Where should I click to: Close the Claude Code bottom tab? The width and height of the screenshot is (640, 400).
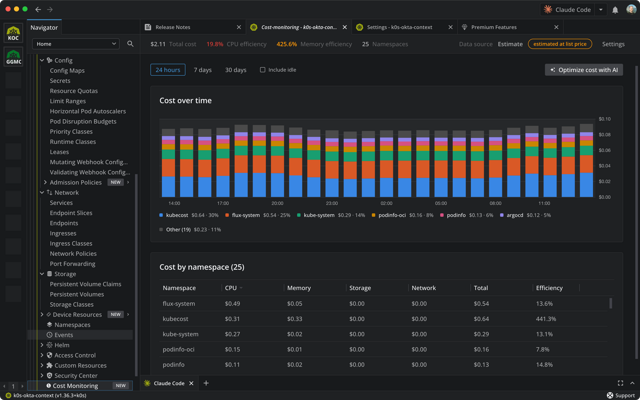[191, 383]
